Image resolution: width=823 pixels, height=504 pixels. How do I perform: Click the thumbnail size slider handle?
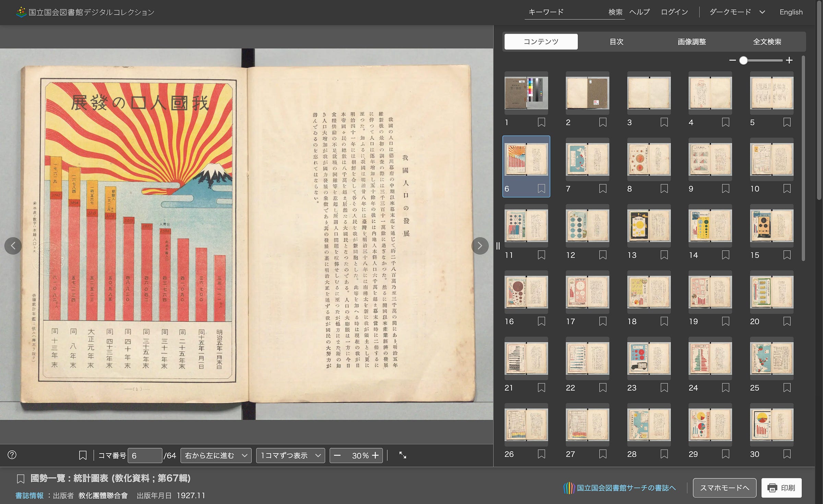[x=743, y=60]
